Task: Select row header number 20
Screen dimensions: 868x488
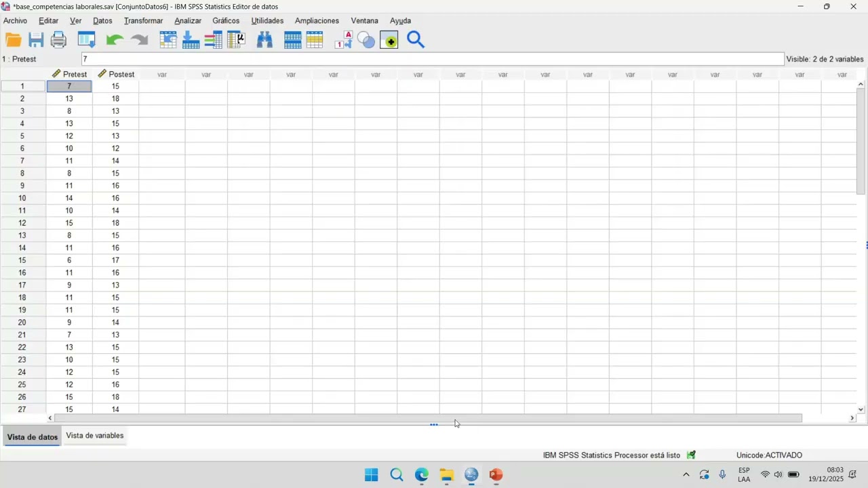Action: [22, 323]
